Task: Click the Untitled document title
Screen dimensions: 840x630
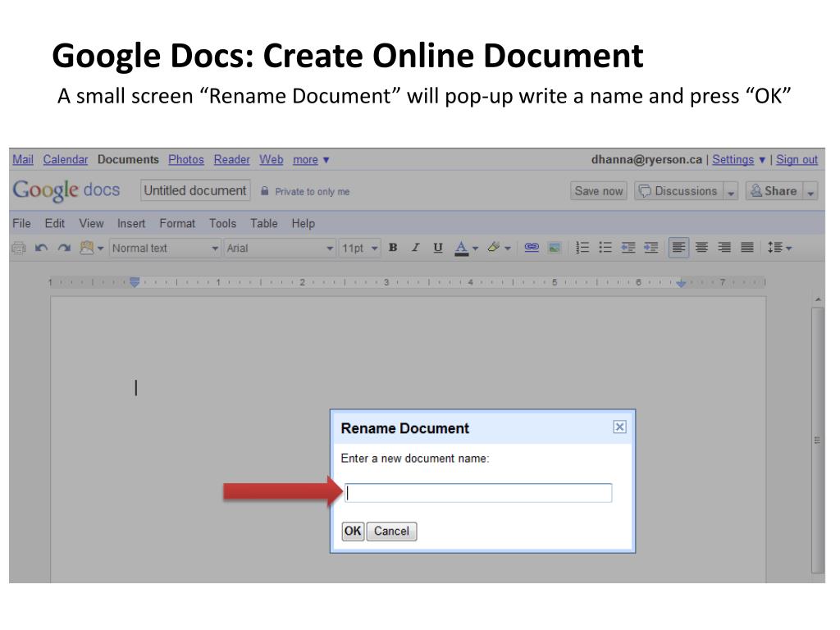Action: coord(195,190)
